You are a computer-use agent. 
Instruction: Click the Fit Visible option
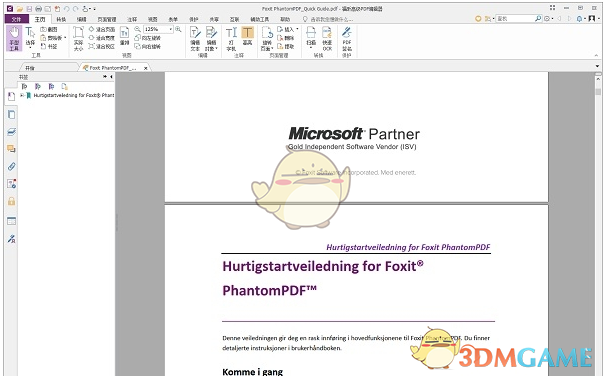pyautogui.click(x=102, y=46)
